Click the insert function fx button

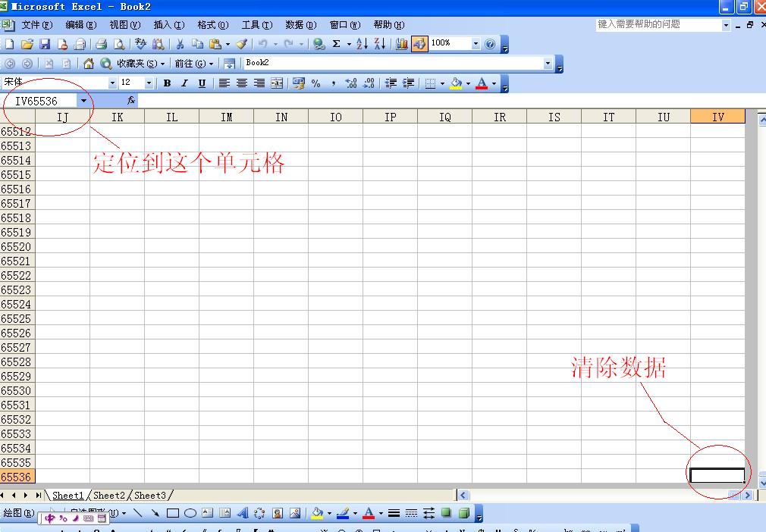tap(131, 101)
